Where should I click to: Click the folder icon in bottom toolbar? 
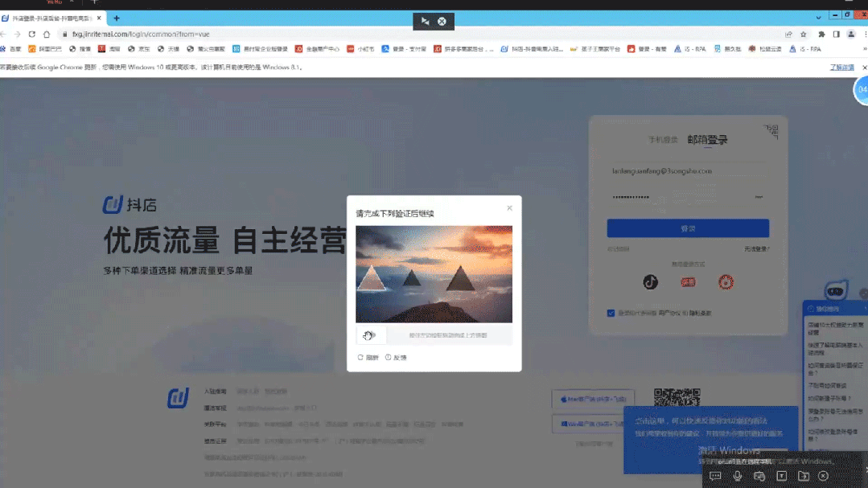point(803,476)
